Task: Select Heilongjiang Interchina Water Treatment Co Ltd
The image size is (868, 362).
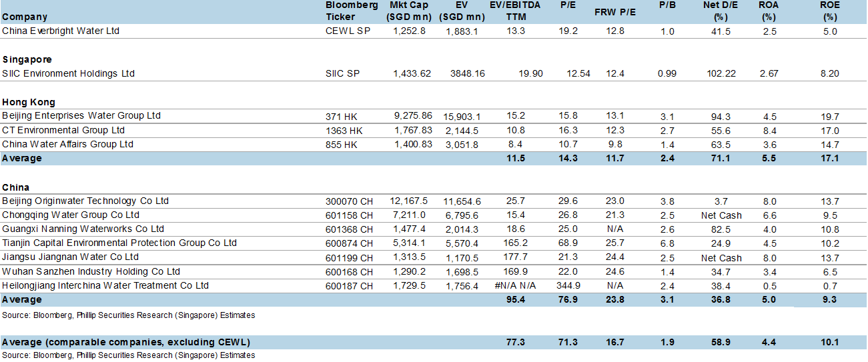Action: point(105,285)
